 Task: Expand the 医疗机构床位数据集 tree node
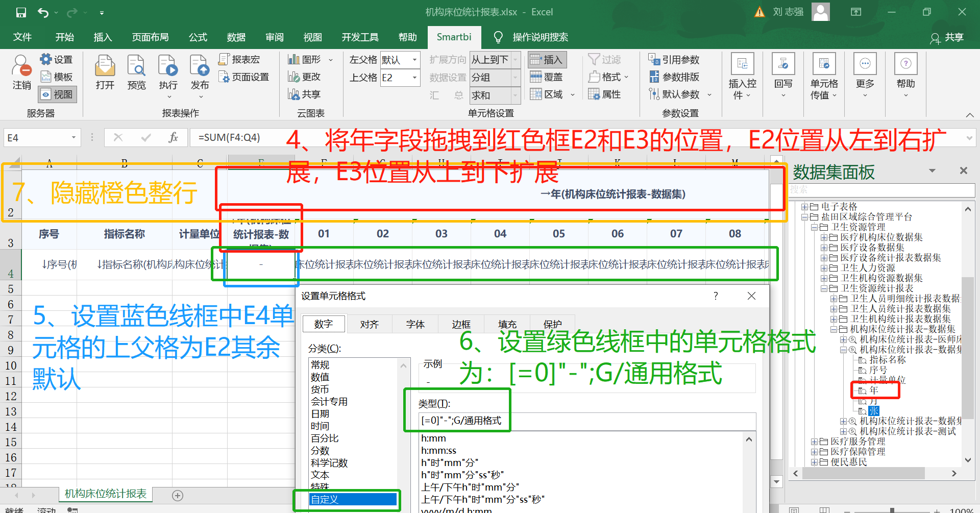pyautogui.click(x=823, y=237)
